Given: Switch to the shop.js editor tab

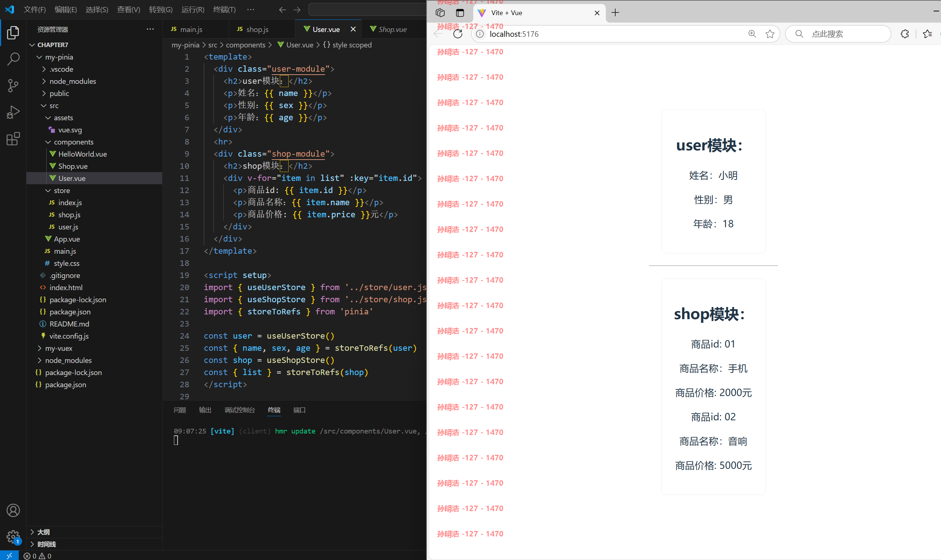Looking at the screenshot, I should [261, 29].
